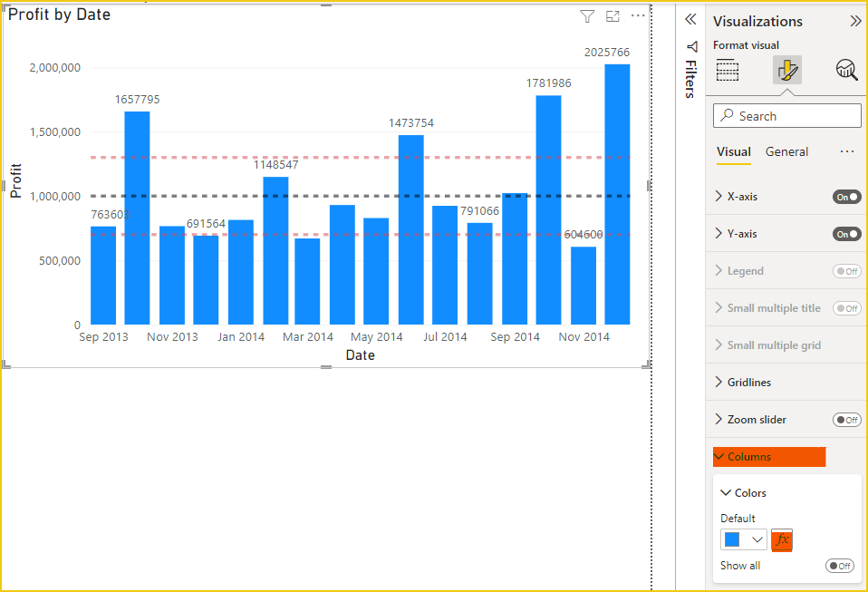Screen dimensions: 868x592
Task: Open conditional formatting fx button
Action: click(x=782, y=540)
